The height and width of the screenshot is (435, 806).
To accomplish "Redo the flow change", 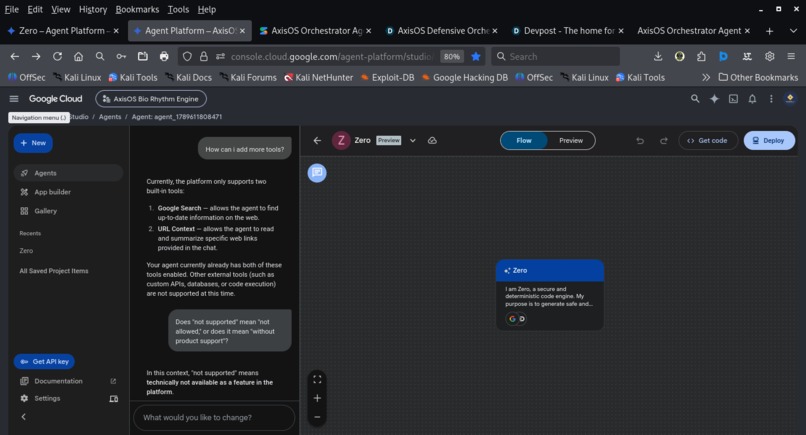I will pyautogui.click(x=664, y=140).
